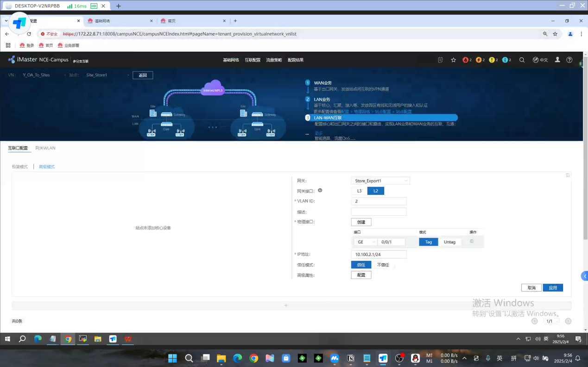This screenshot has height=367, width=588.
Task: Click 取消 to cancel
Action: tap(531, 288)
